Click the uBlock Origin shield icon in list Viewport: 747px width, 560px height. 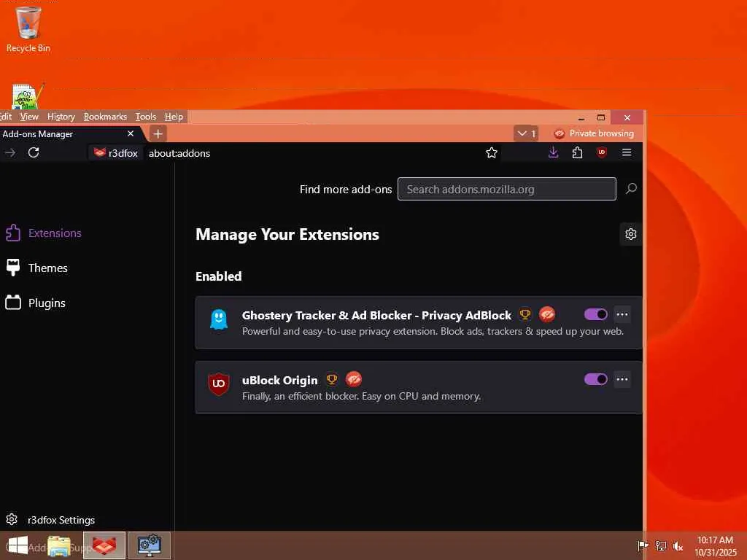click(219, 384)
